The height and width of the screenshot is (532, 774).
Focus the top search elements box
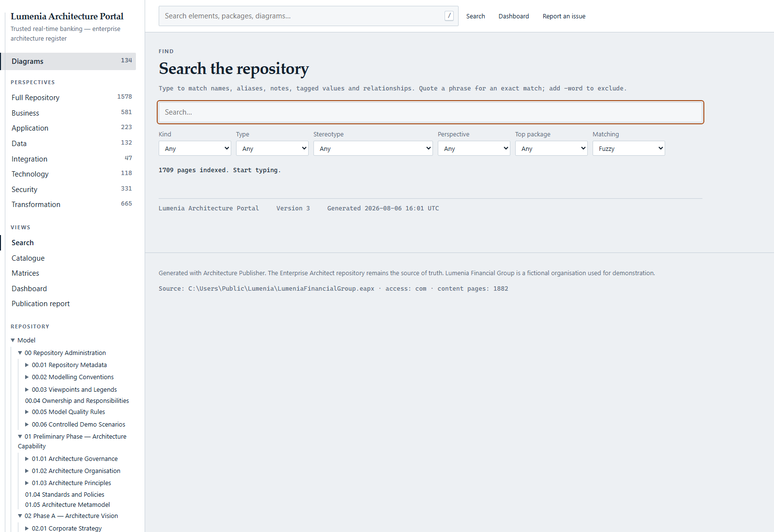309,16
